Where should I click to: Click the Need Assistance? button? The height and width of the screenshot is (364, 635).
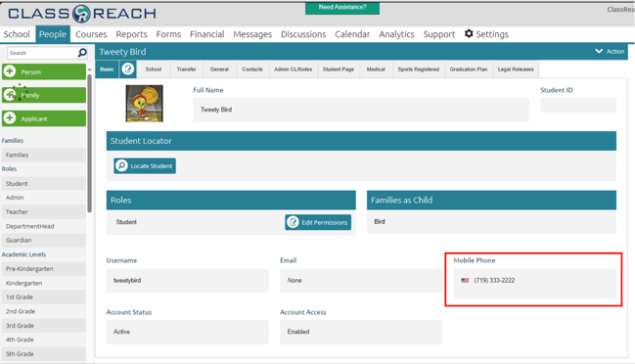click(342, 8)
